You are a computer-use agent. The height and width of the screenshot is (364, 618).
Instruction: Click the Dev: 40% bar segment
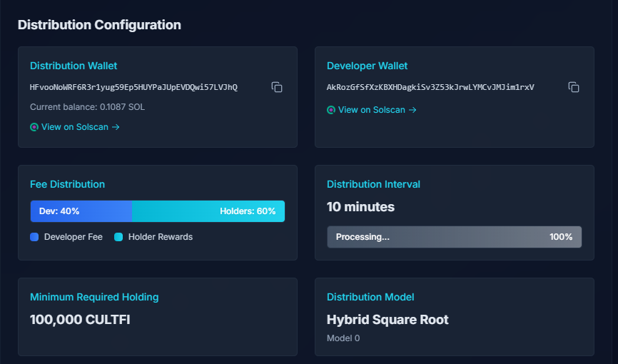pyautogui.click(x=81, y=211)
